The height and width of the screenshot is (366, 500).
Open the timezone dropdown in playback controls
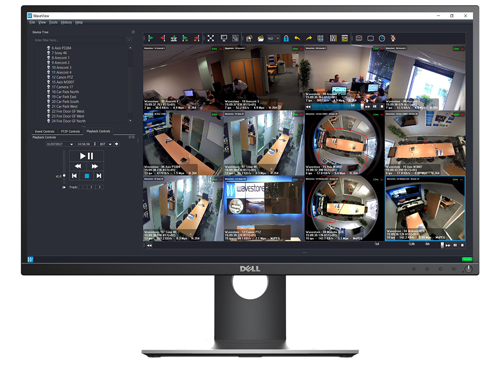(105, 144)
